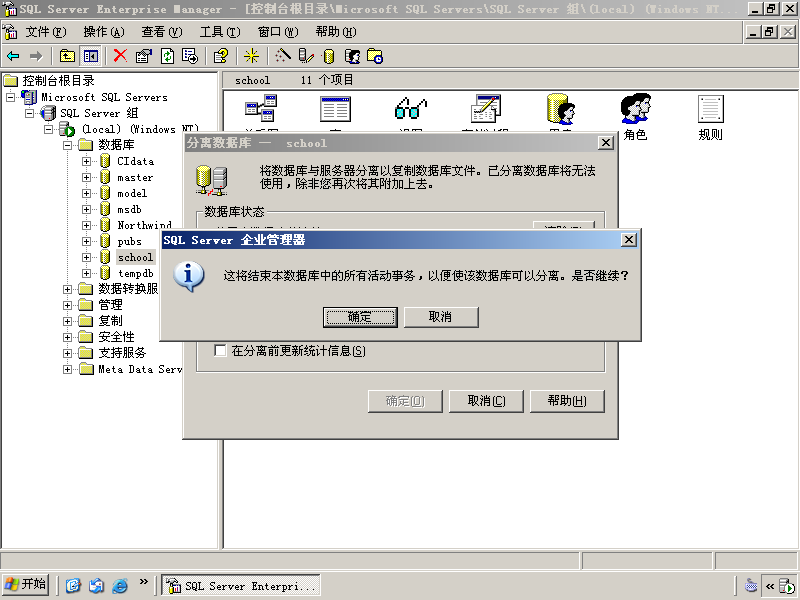
Task: Select the 支持服务 folder in tree
Action: (122, 353)
